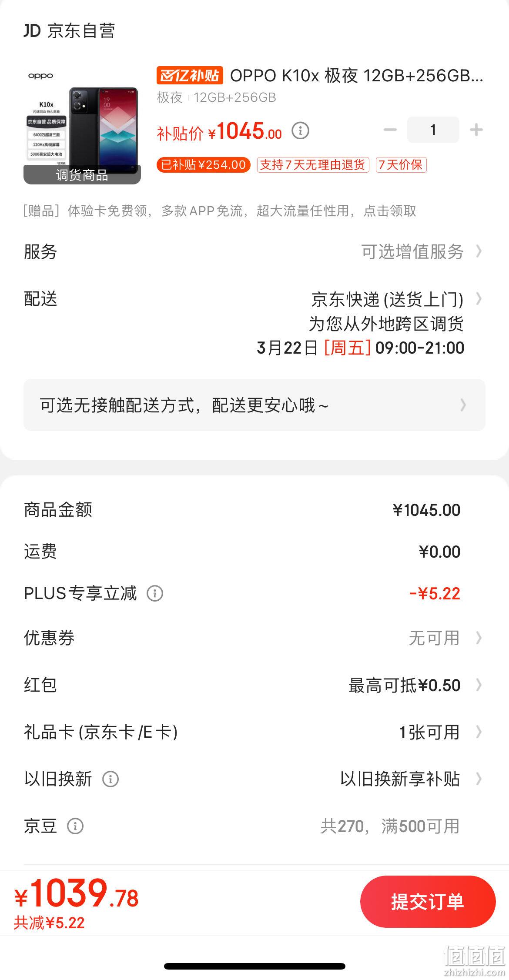Open 京东快递 delivery options chevron
Screen dimensions: 509x980
(x=479, y=299)
